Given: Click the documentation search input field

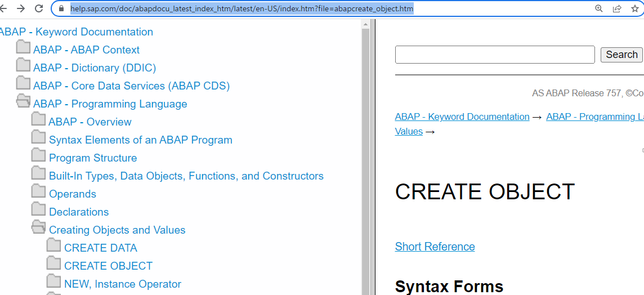Looking at the screenshot, I should tap(495, 55).
